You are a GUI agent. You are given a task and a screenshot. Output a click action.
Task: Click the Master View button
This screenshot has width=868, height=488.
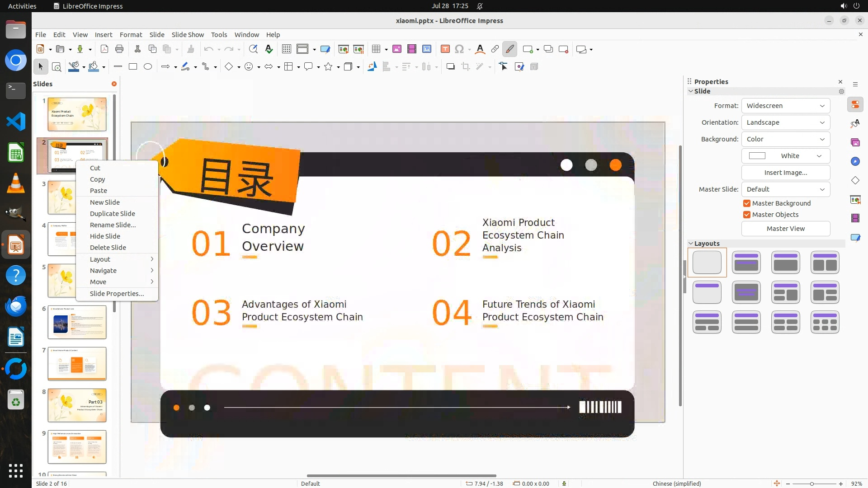pos(785,229)
